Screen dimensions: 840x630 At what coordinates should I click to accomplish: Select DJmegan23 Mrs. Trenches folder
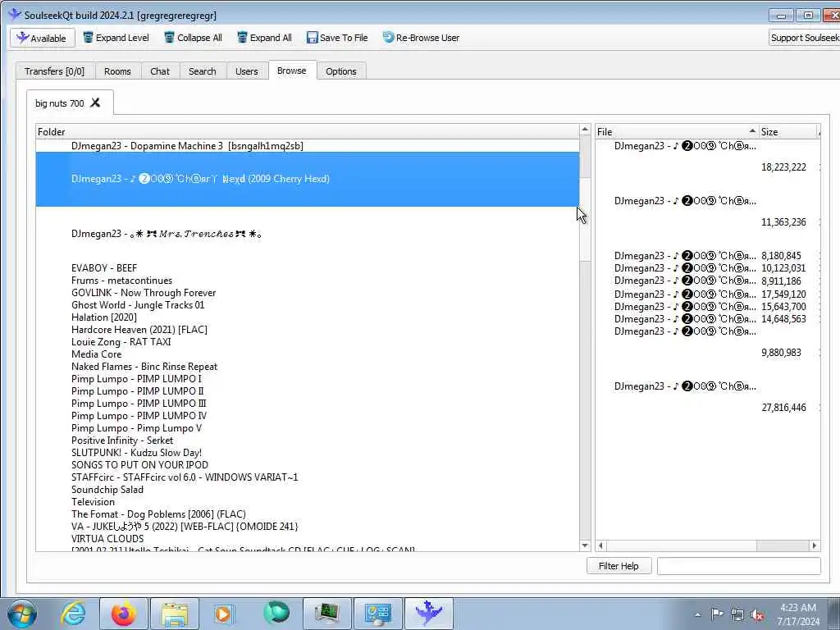click(167, 234)
